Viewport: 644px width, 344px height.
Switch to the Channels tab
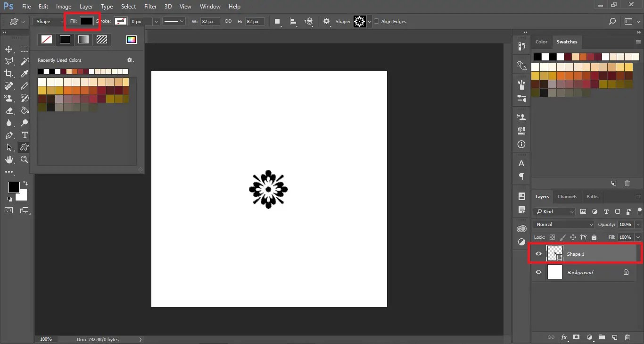point(567,197)
